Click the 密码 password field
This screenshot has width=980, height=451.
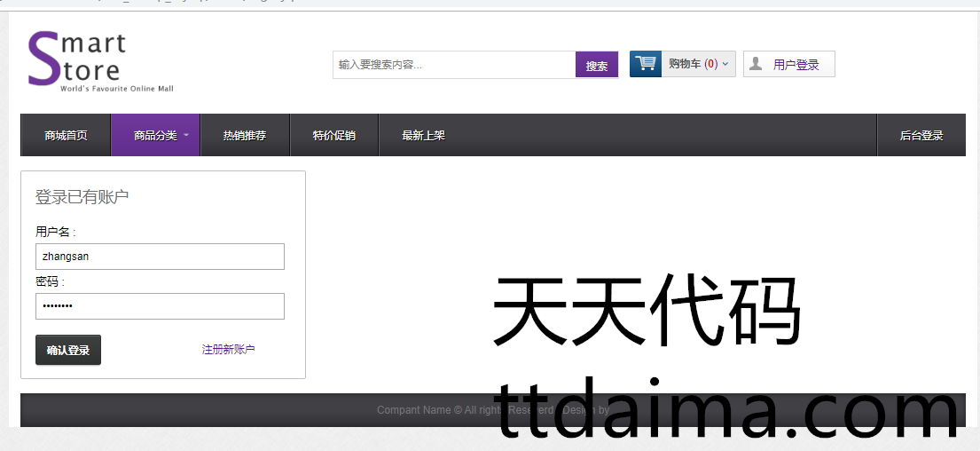(160, 306)
